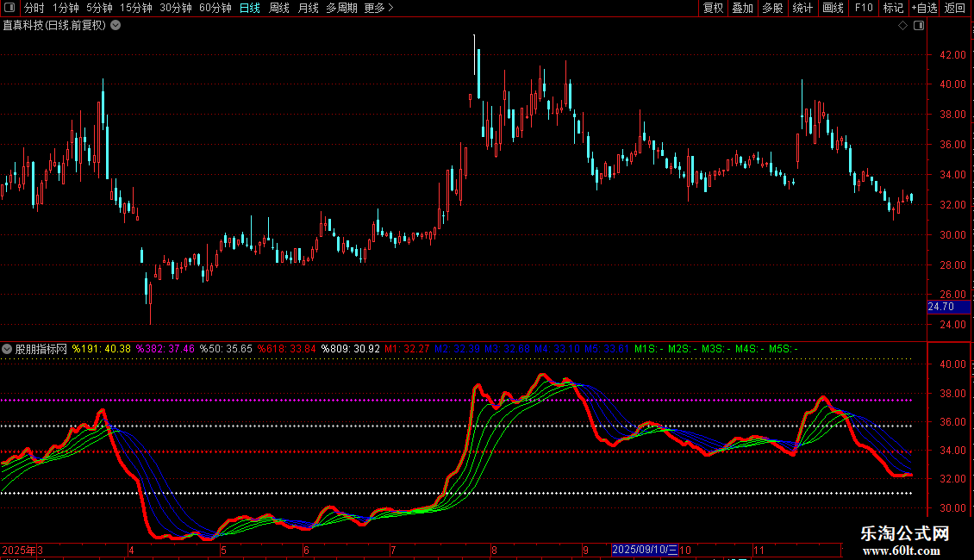Select the 60分钟 period
This screenshot has width=974, height=560.
215,8
